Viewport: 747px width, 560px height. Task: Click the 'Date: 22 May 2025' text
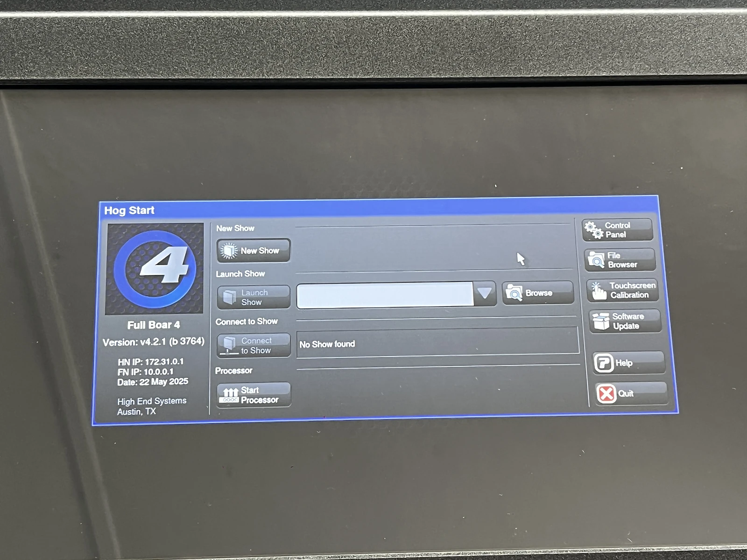[153, 382]
